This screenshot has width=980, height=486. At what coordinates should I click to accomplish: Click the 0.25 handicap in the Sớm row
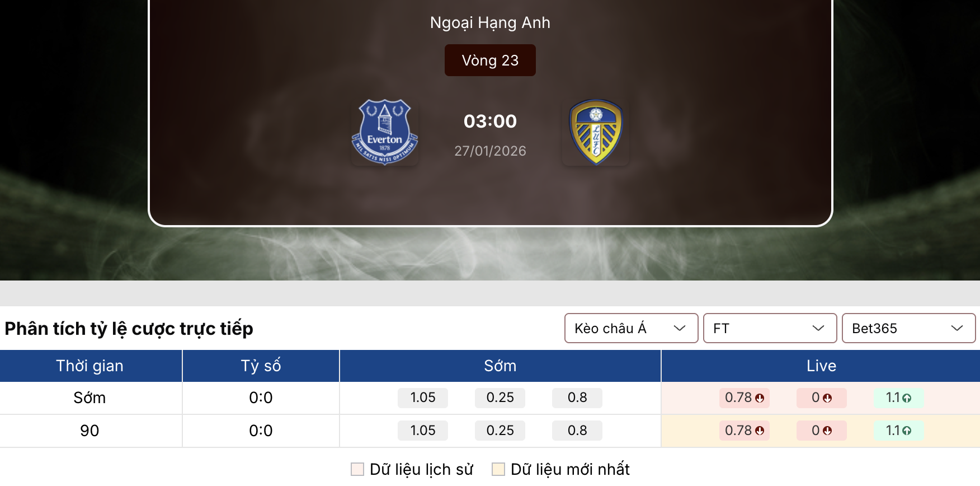(x=500, y=398)
